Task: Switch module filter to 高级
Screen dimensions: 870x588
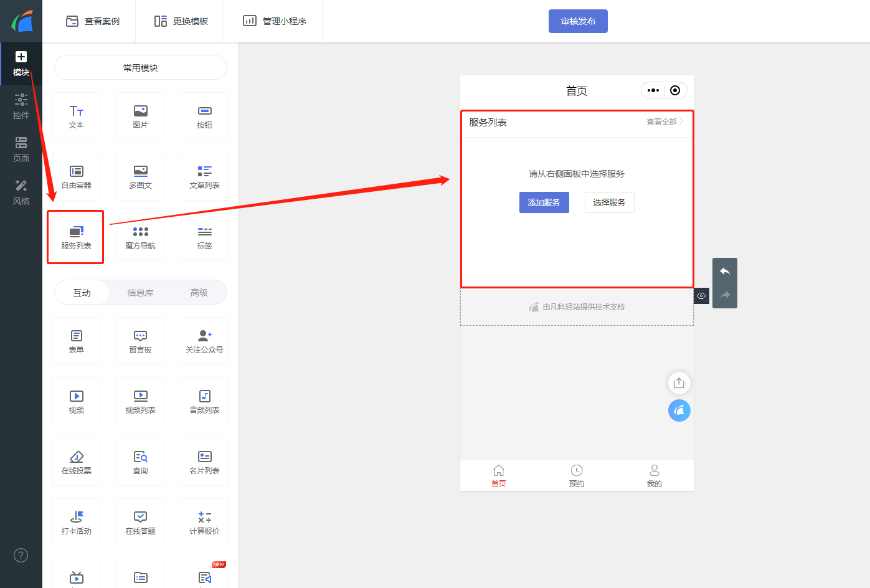Action: (197, 292)
